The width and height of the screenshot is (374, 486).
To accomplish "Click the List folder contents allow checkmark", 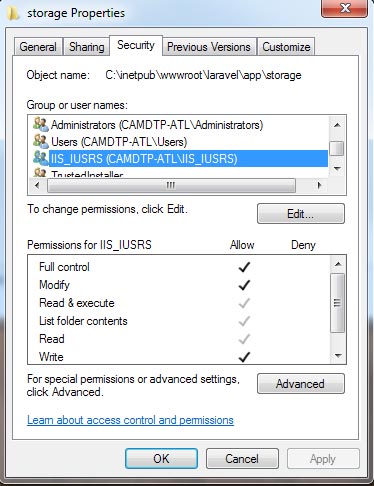I will [244, 321].
